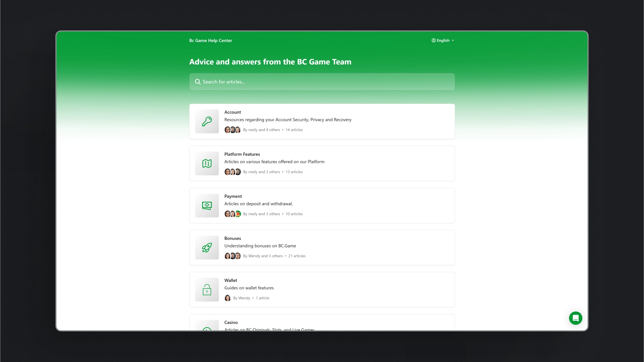Click the Bonuses rocket icon
Screen dimensions: 644x362
[207, 248]
